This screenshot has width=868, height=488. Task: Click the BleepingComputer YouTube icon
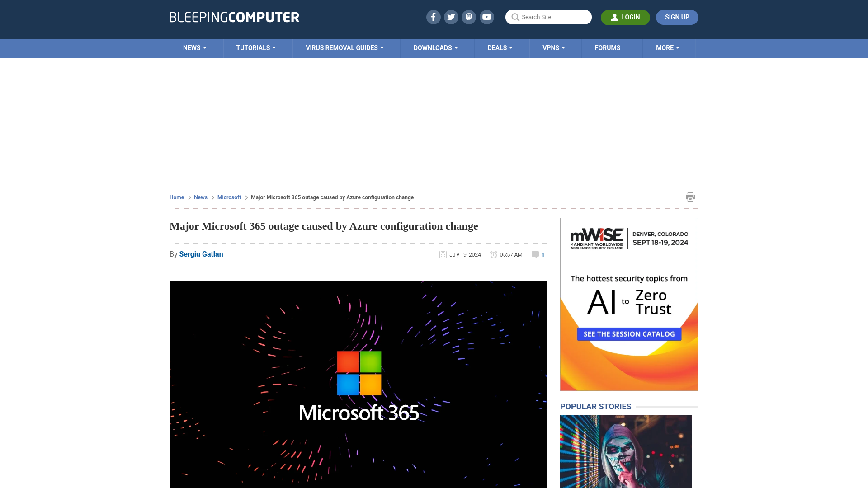point(487,17)
